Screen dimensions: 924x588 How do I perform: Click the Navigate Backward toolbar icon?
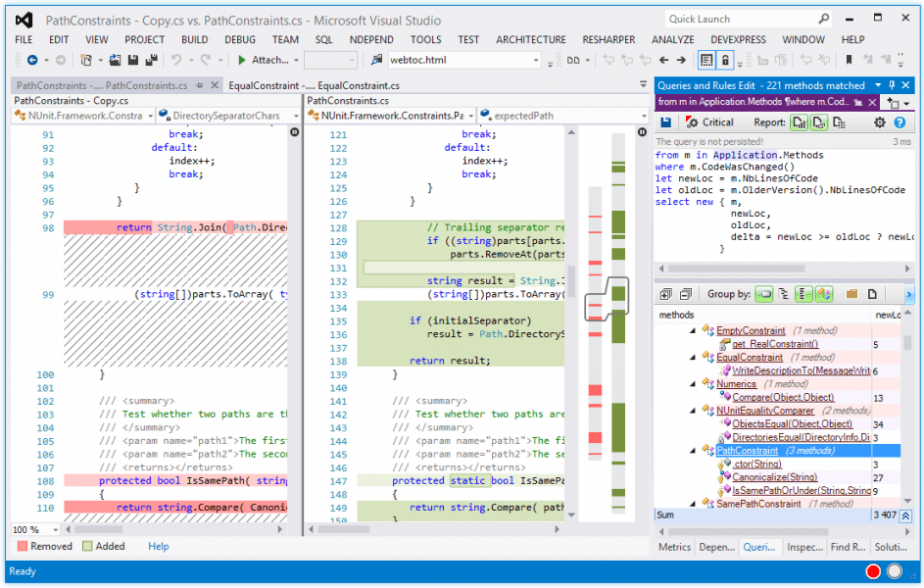32,60
